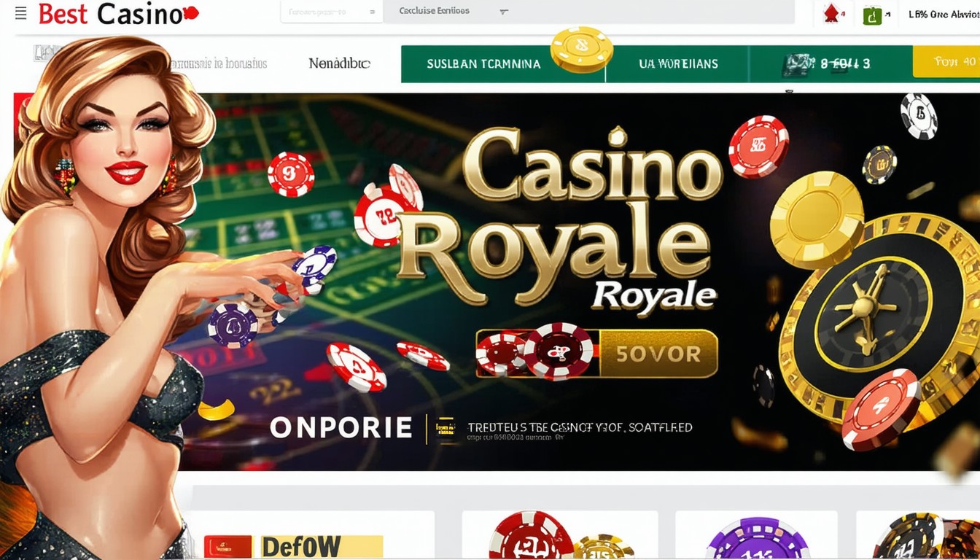Screen dimensions: 980x560
Task: Click the Best Casino logo
Action: click(119, 13)
